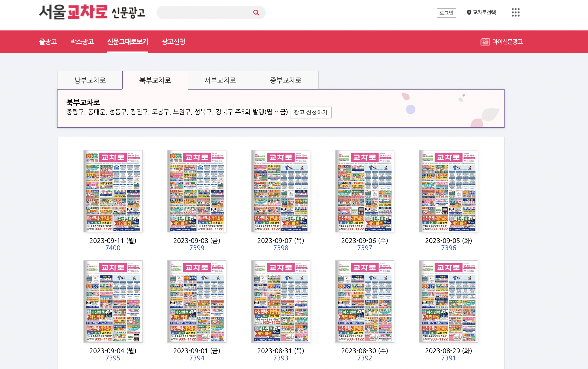The image size is (588, 369).
Task: Click the newspaper icon next to 마이신문광고
Action: pos(485,41)
